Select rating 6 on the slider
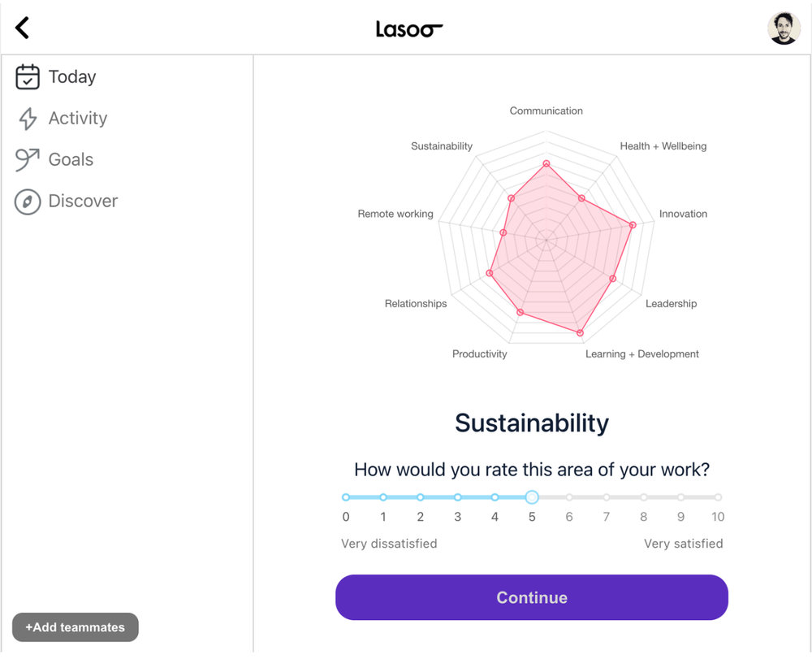Image resolution: width=812 pixels, height=659 pixels. click(569, 497)
